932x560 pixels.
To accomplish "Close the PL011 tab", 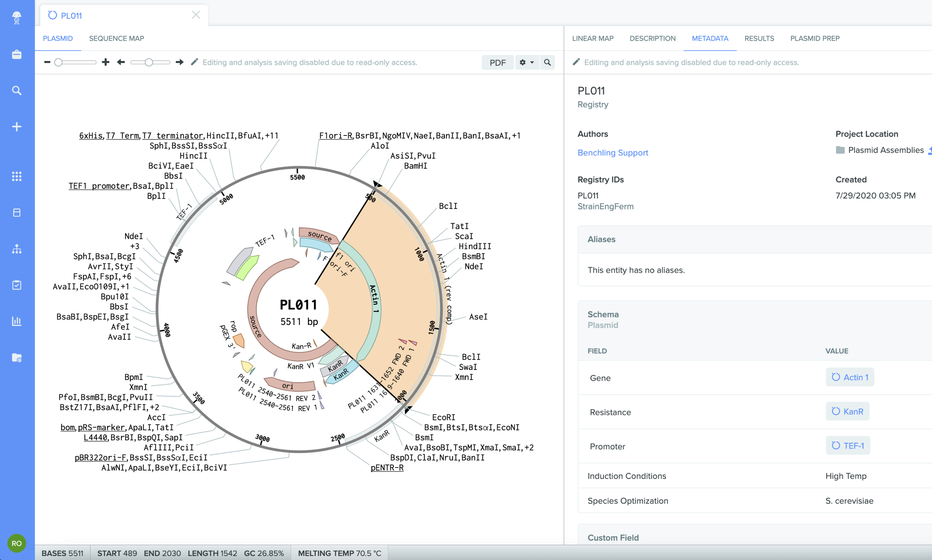I will coord(196,15).
